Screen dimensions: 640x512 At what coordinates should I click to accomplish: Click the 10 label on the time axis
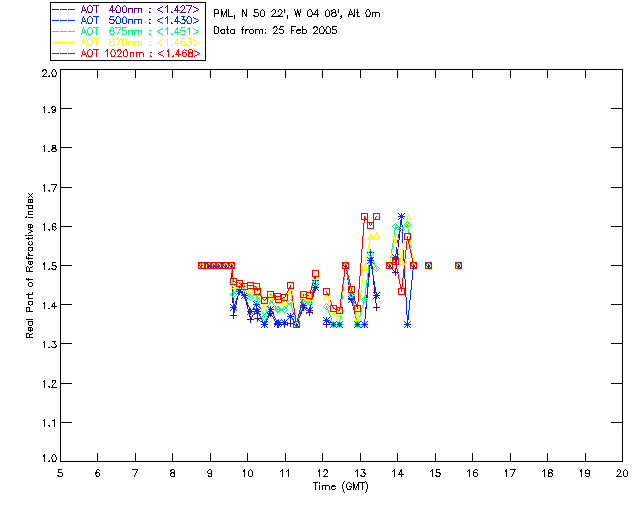point(247,473)
